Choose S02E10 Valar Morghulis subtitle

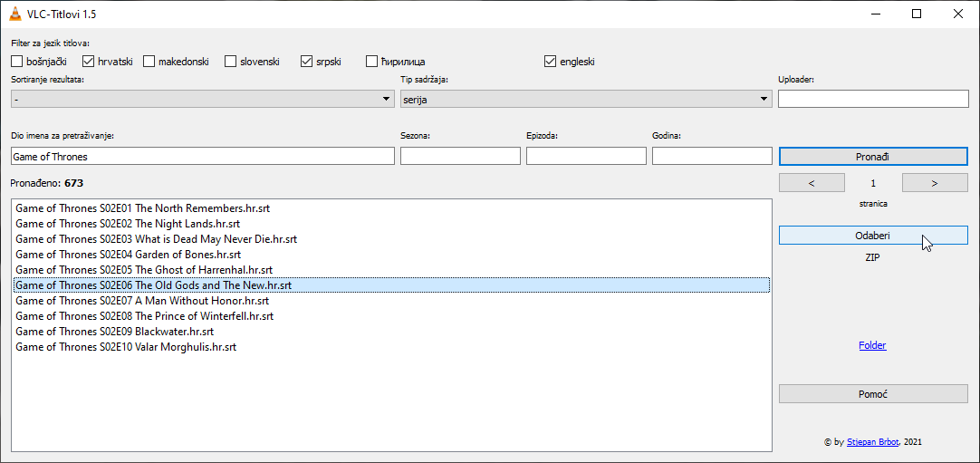(391, 347)
